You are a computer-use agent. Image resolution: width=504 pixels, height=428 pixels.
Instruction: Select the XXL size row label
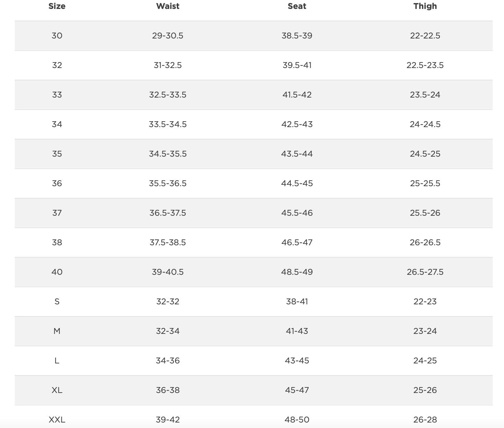click(57, 420)
